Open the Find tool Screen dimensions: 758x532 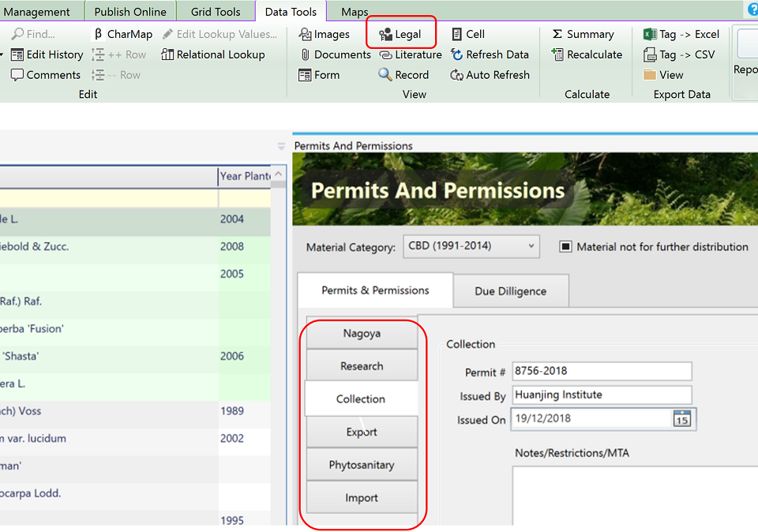point(33,34)
